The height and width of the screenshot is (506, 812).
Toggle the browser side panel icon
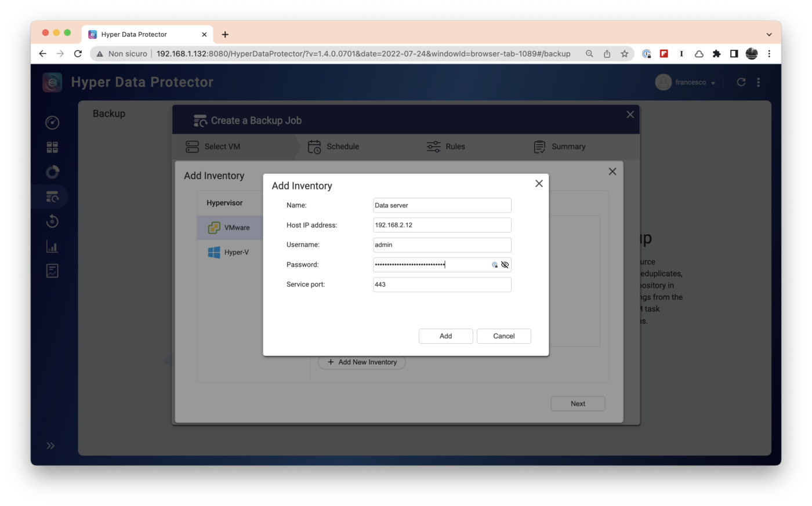coord(734,54)
